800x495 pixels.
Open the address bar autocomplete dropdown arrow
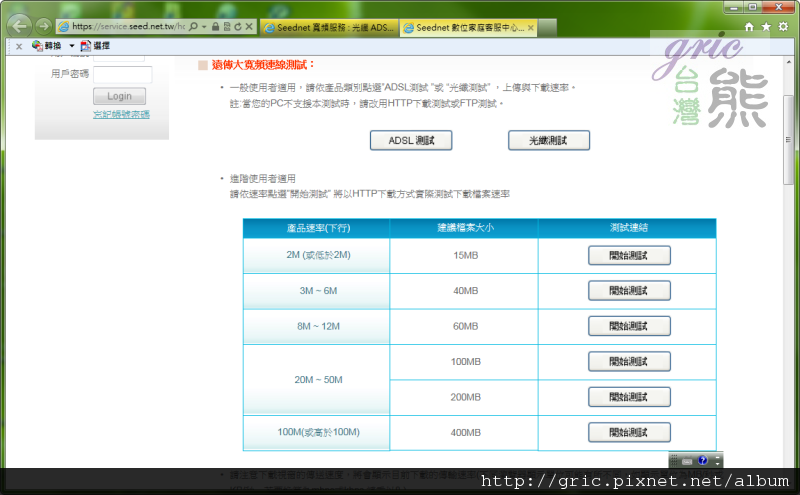coord(204,27)
